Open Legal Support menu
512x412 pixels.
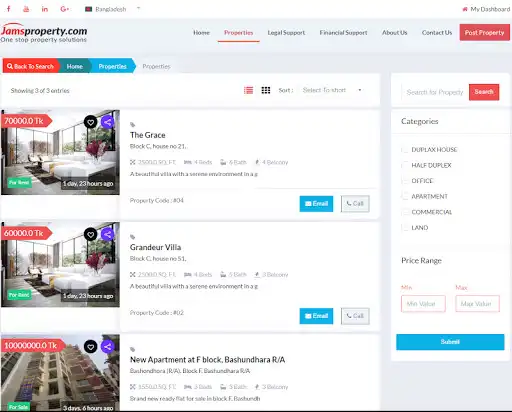click(x=286, y=33)
